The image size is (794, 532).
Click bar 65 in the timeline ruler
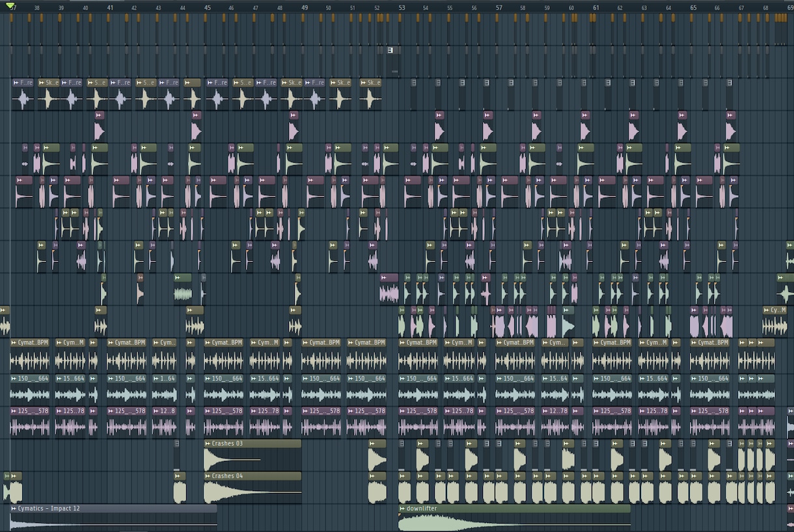click(693, 8)
